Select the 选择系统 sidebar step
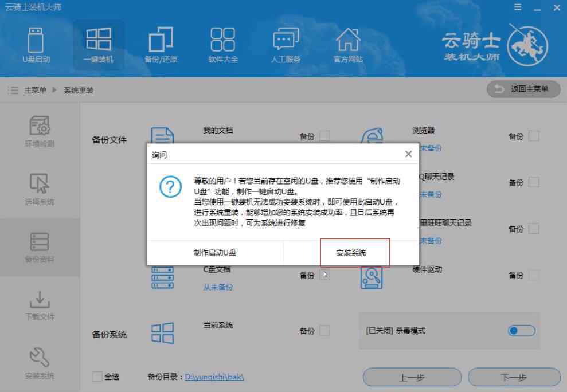 (40, 189)
